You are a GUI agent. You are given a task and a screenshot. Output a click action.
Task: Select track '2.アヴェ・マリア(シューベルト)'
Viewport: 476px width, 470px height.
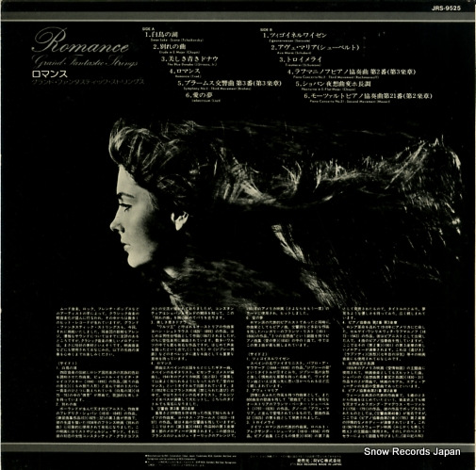pos(315,48)
